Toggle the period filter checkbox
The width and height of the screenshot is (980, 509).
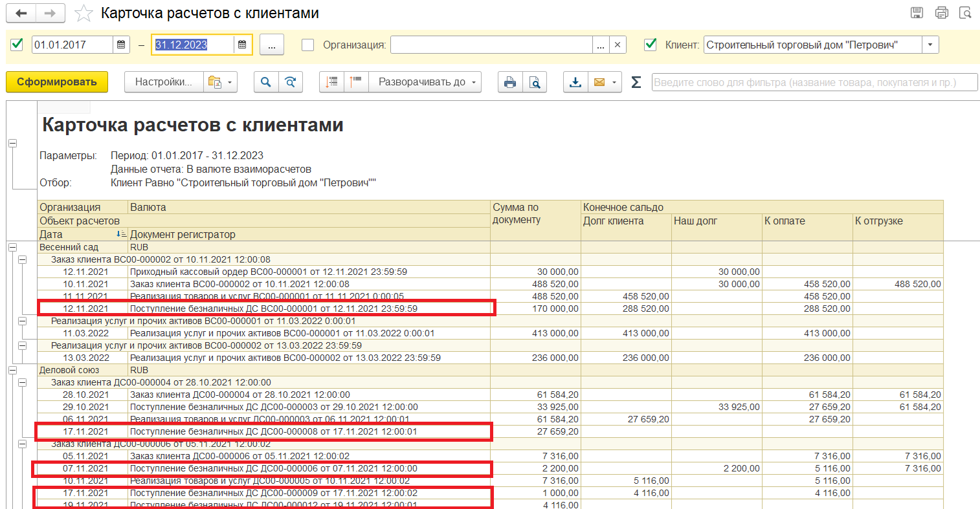[17, 45]
